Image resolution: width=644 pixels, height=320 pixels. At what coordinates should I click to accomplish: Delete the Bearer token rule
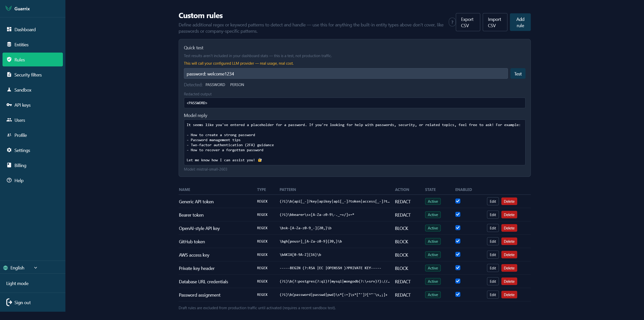509,215
